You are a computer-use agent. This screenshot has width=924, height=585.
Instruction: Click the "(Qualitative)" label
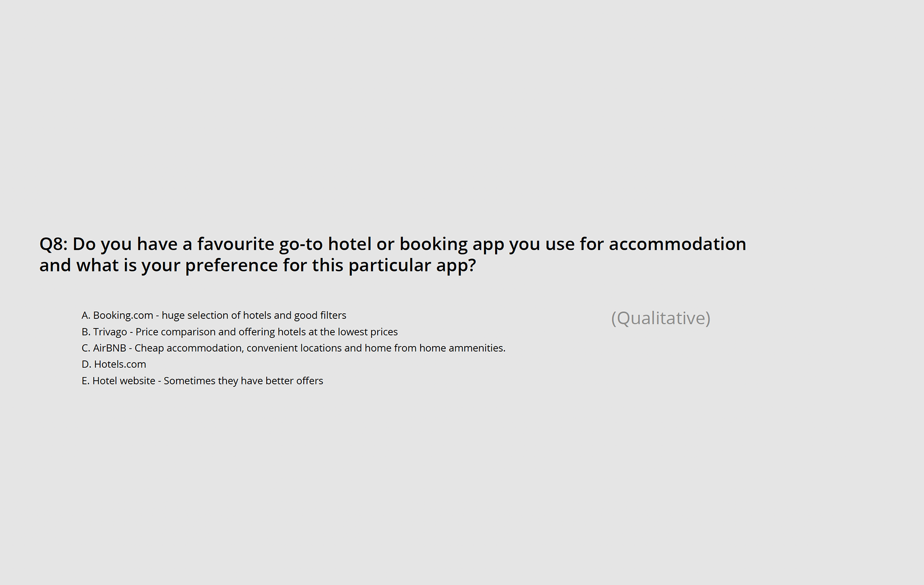coord(660,318)
